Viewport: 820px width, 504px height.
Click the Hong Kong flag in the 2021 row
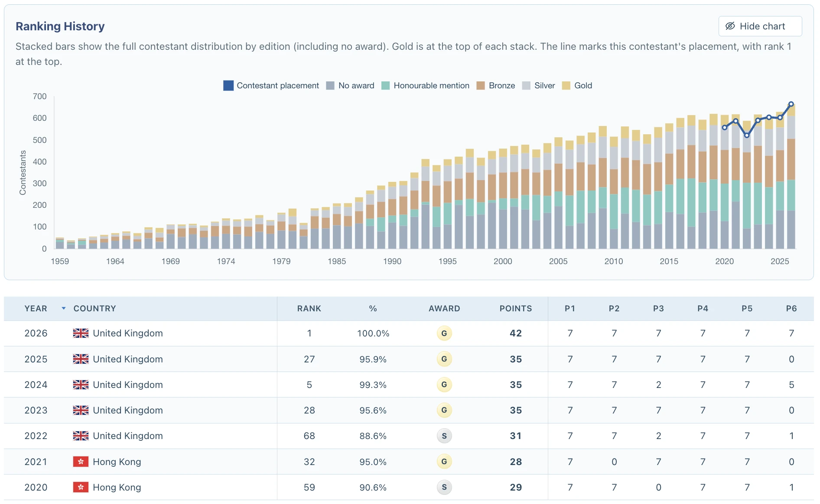(81, 462)
